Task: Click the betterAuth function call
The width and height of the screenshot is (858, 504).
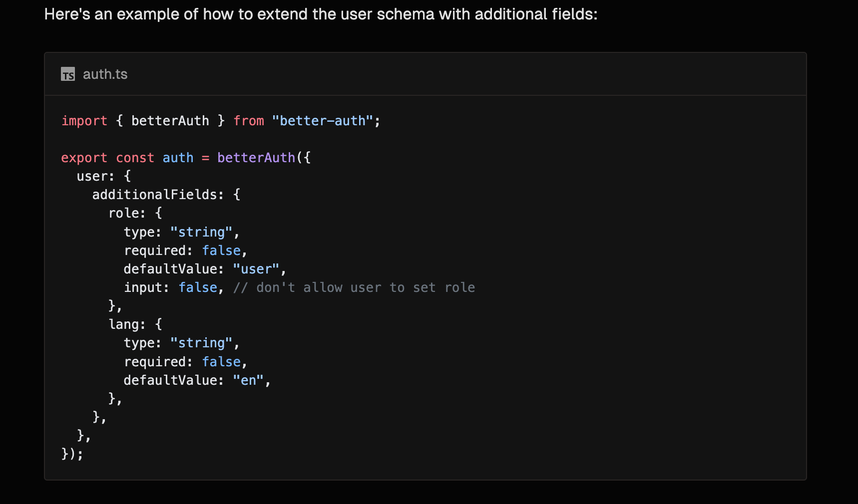Action: pyautogui.click(x=256, y=158)
